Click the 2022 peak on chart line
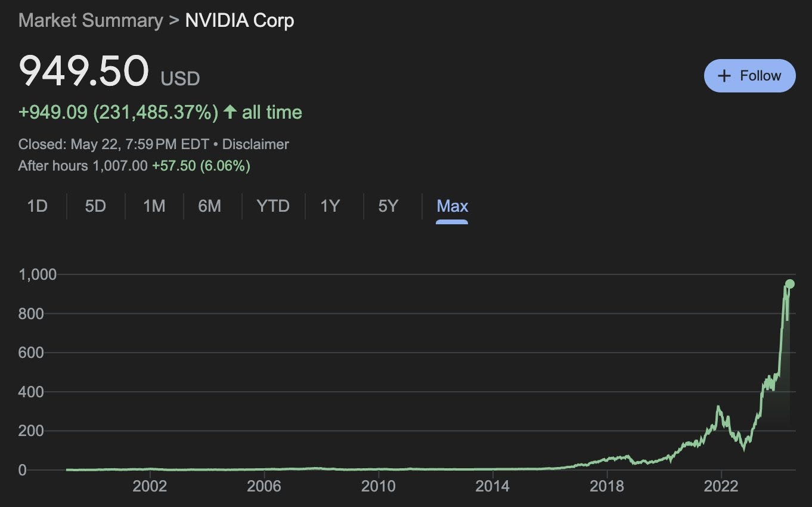Screen dimensions: 812x507 (718, 408)
